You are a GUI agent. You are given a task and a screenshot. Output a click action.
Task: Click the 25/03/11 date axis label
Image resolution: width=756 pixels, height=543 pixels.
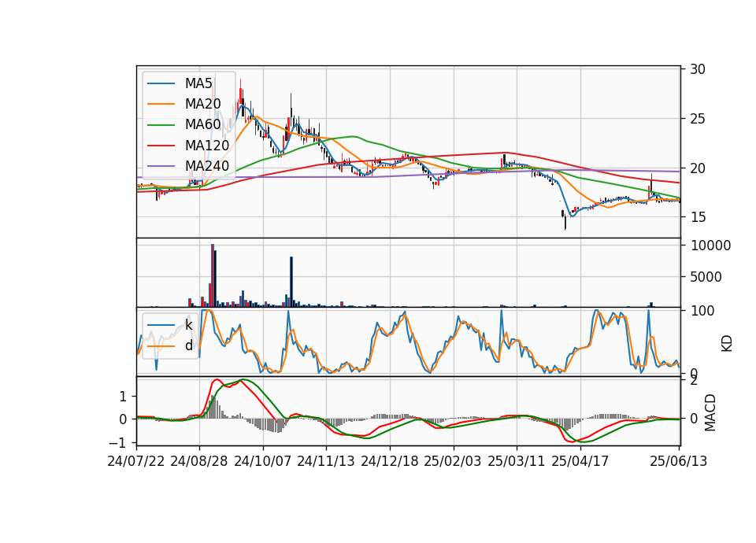point(517,461)
